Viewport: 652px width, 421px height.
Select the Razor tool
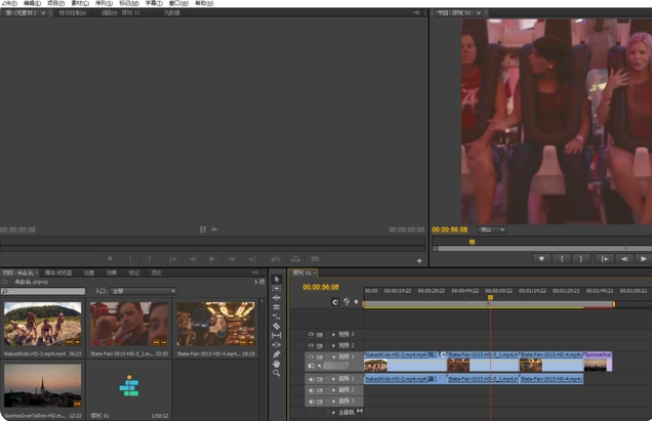pyautogui.click(x=277, y=326)
